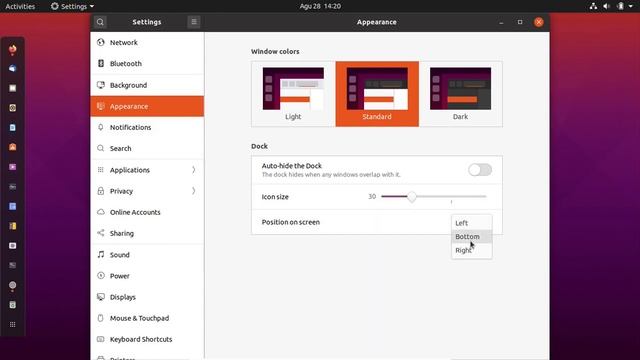Open Bluetooth settings page
The height and width of the screenshot is (360, 640).
click(x=147, y=64)
